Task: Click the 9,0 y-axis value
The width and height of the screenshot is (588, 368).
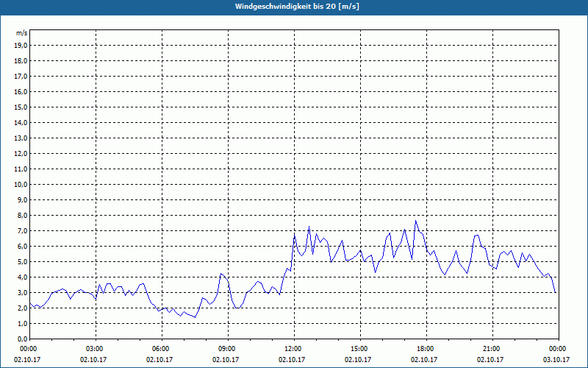Action: coord(22,199)
